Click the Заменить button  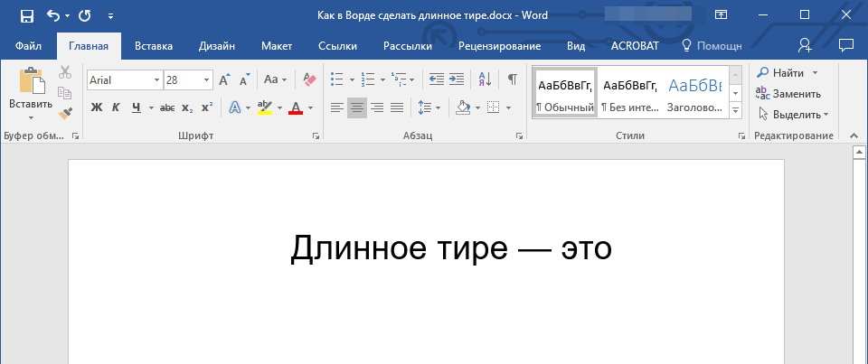click(x=788, y=93)
